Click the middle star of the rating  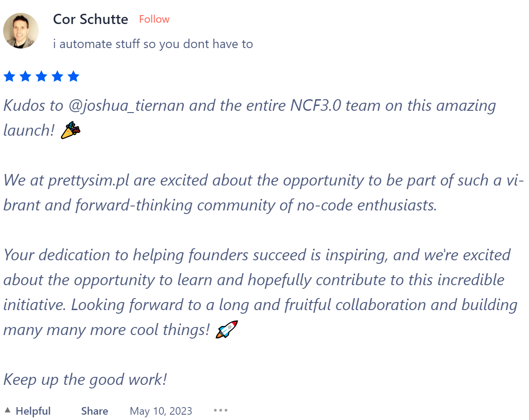pos(41,76)
